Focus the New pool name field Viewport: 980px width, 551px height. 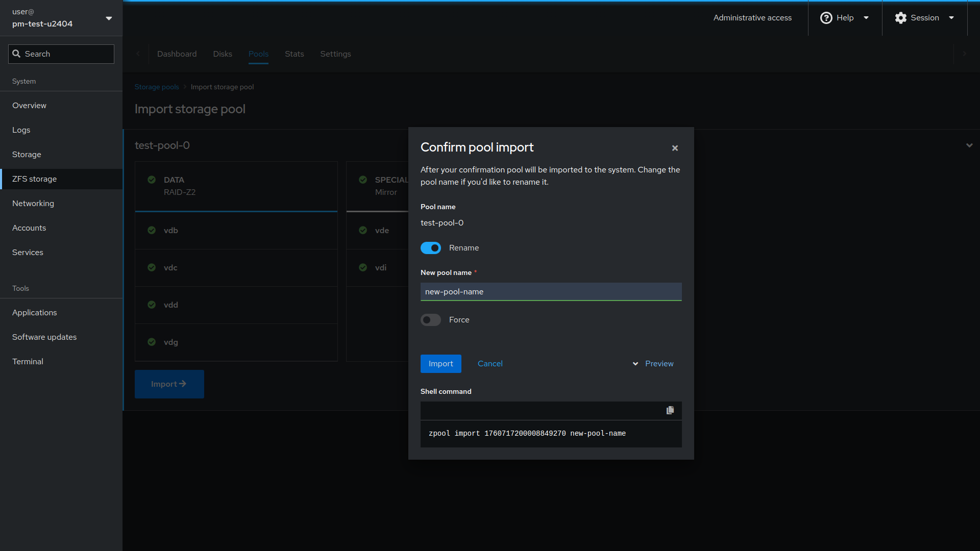pos(551,292)
